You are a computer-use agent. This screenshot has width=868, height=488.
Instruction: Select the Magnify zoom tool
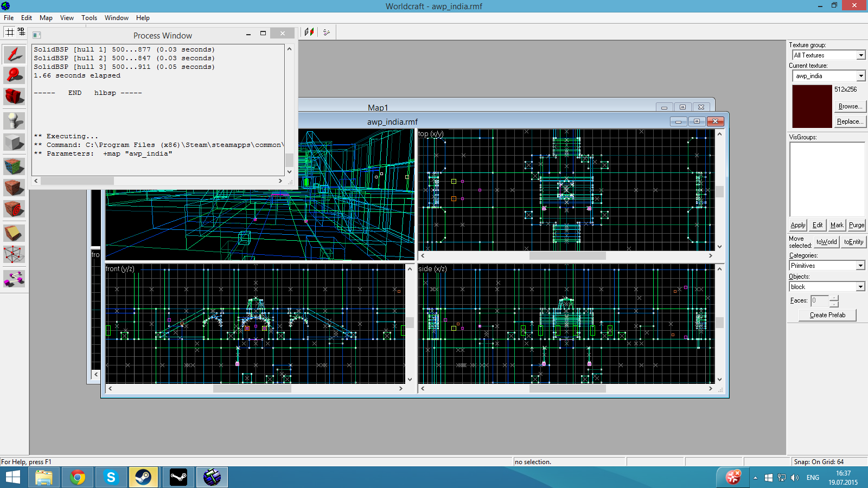point(14,75)
